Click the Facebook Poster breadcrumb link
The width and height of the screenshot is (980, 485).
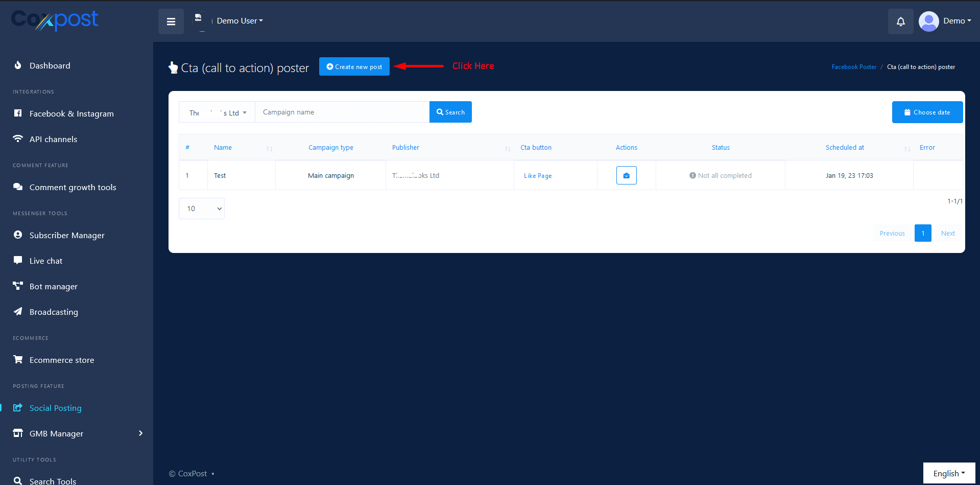coord(853,67)
